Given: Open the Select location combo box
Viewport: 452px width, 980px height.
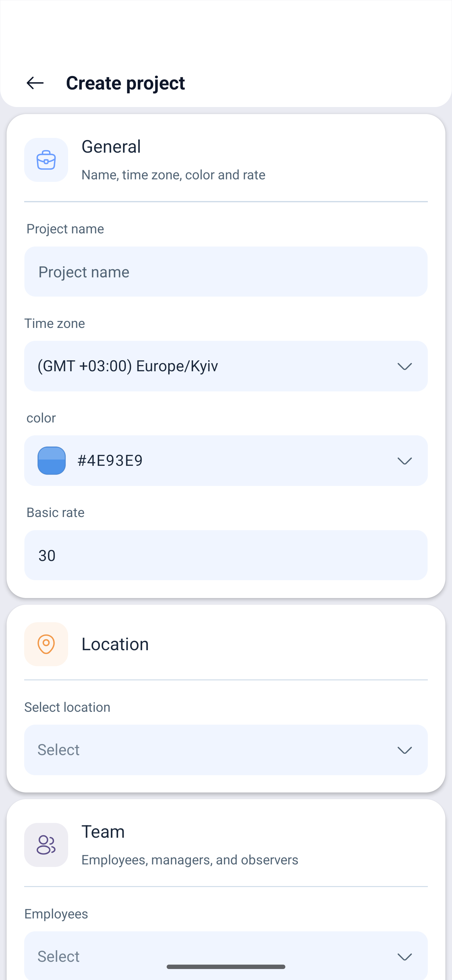Looking at the screenshot, I should (226, 750).
